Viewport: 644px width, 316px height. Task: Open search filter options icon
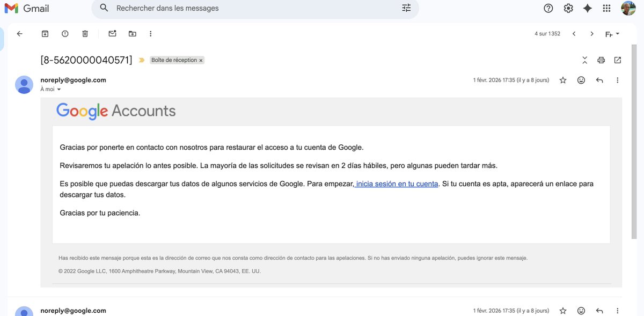coord(406,8)
